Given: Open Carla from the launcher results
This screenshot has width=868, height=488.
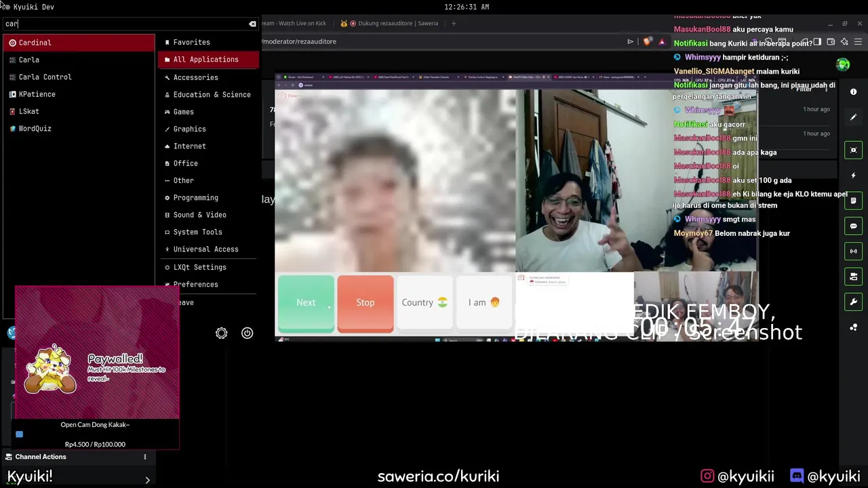Looking at the screenshot, I should [x=79, y=60].
